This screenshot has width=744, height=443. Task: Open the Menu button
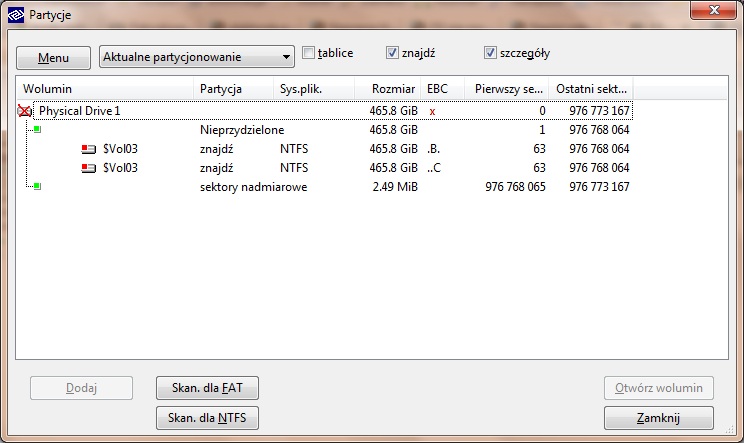point(53,58)
